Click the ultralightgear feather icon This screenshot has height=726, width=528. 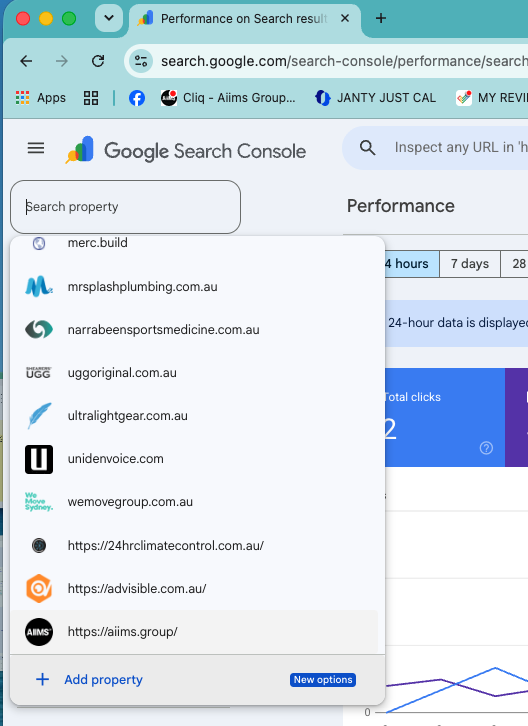point(39,416)
